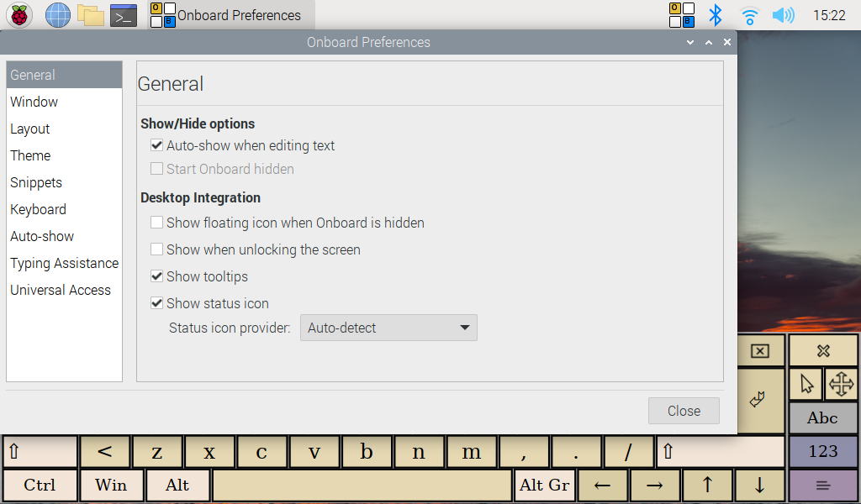
Task: Click the Onboard Enter return key
Action: [x=761, y=400]
